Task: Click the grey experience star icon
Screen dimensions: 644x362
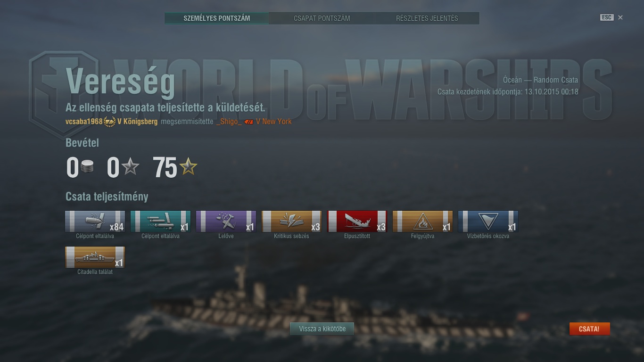Action: coord(131,167)
